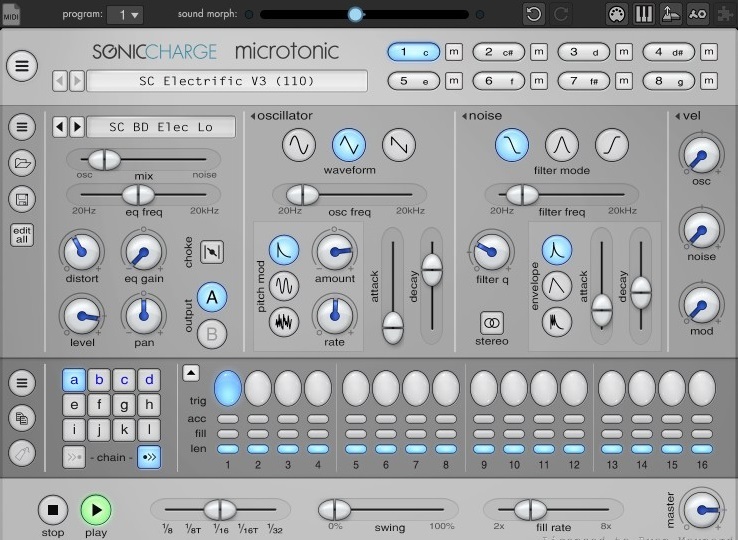
Task: Click the puzzle piece plugin icon
Action: point(725,14)
